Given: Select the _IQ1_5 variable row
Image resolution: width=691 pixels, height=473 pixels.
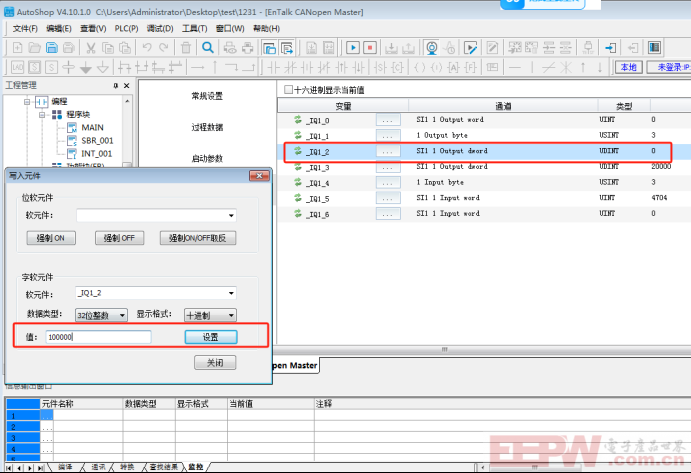Looking at the screenshot, I should click(483, 198).
